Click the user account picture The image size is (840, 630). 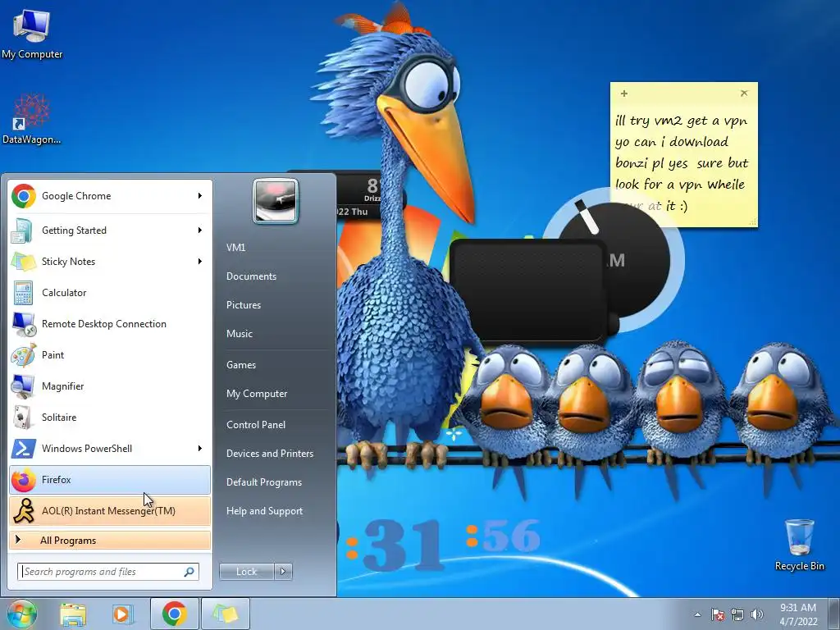[x=276, y=201]
